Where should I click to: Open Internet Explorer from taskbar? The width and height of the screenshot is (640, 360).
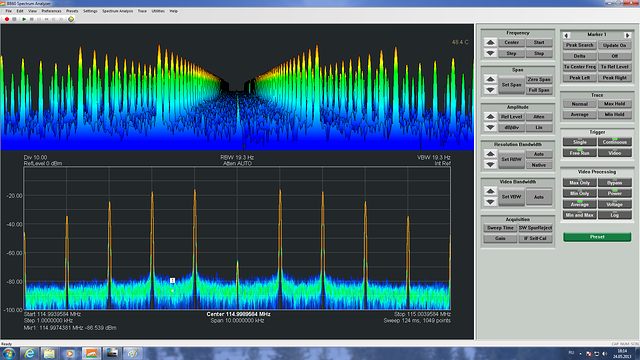click(29, 353)
